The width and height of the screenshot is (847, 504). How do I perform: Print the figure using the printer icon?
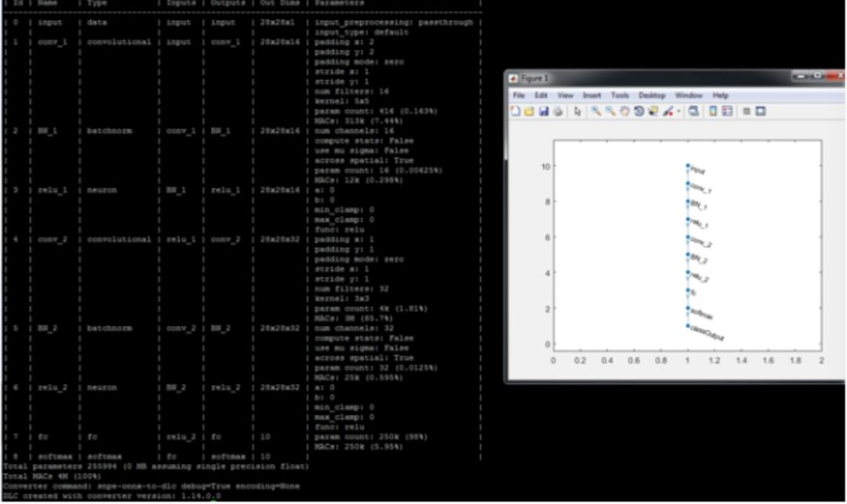point(558,111)
